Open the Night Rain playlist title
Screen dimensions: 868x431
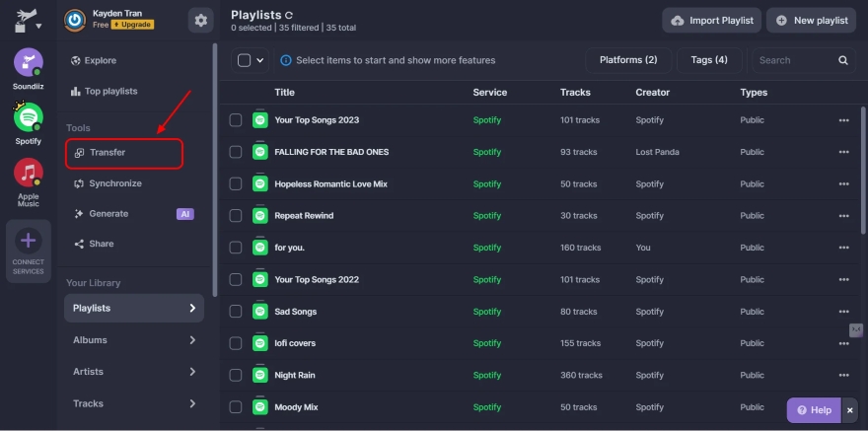295,375
